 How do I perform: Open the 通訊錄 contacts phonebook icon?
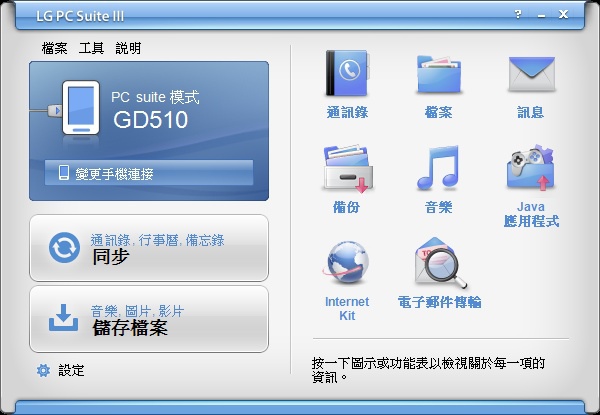pos(347,73)
